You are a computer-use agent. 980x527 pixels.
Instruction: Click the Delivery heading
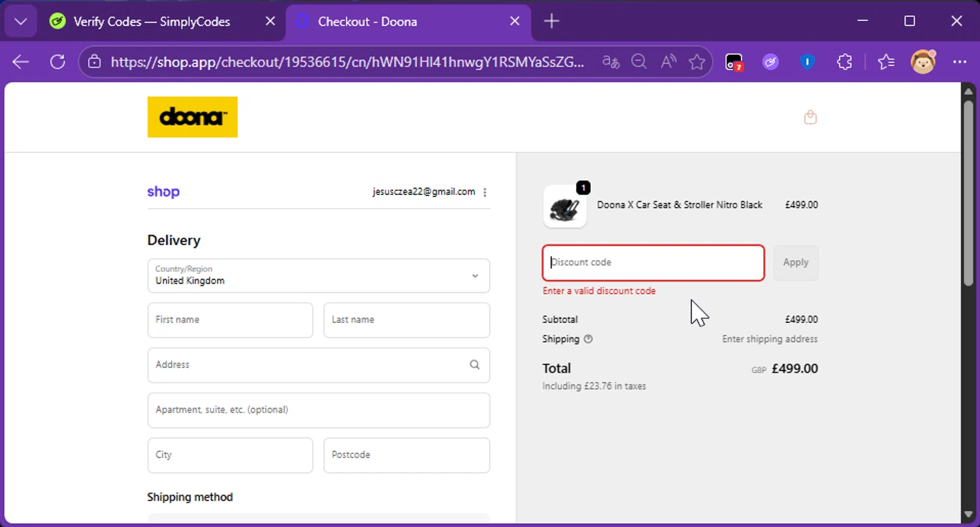point(174,241)
